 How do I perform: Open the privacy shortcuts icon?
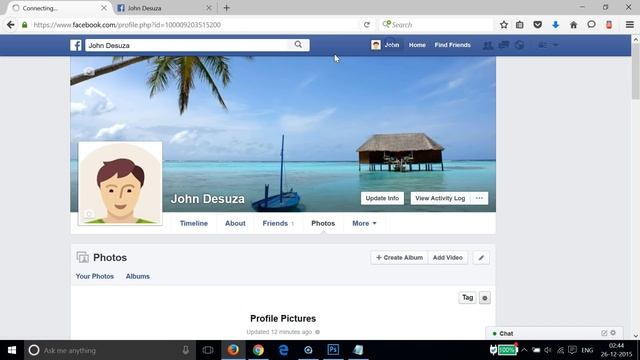tap(542, 45)
